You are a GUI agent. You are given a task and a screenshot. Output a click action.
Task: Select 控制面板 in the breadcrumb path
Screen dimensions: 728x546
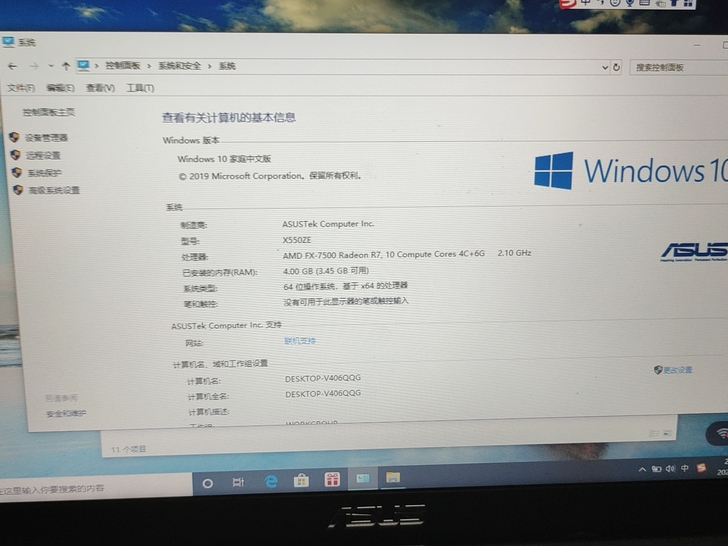point(123,66)
